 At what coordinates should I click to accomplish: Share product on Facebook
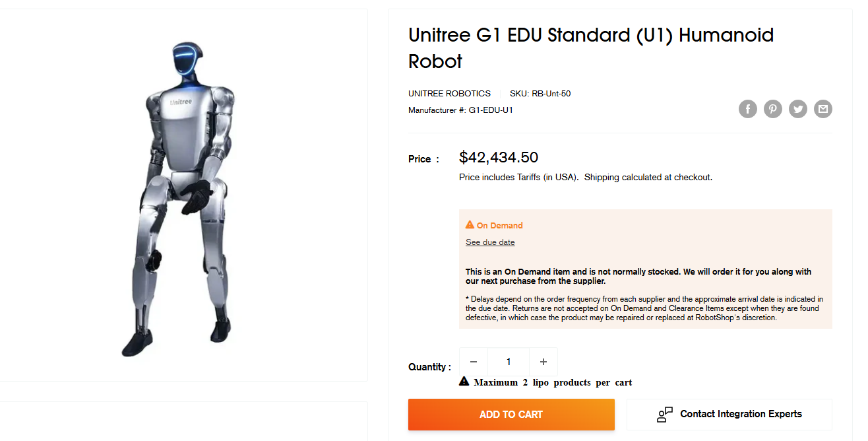click(x=747, y=109)
